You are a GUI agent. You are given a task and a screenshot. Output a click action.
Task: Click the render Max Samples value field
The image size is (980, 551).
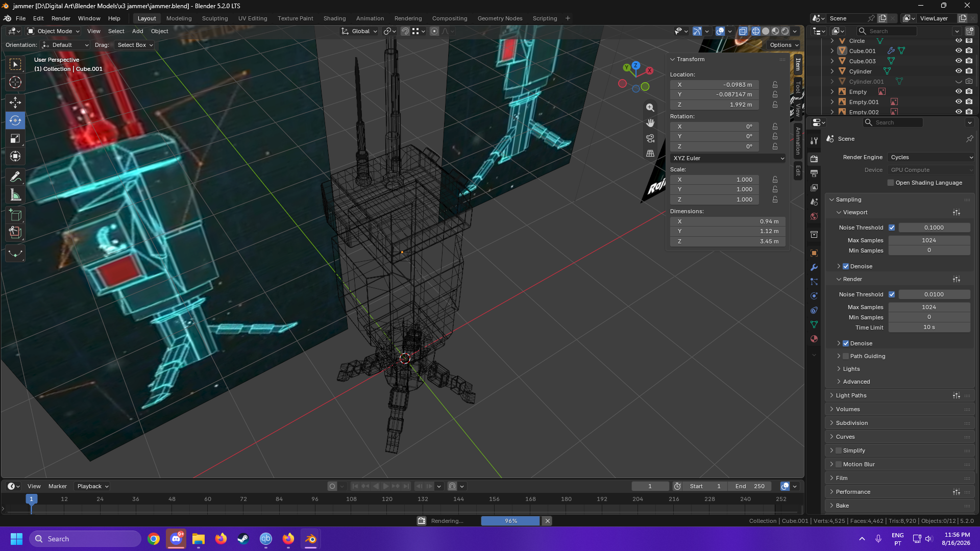tap(929, 307)
